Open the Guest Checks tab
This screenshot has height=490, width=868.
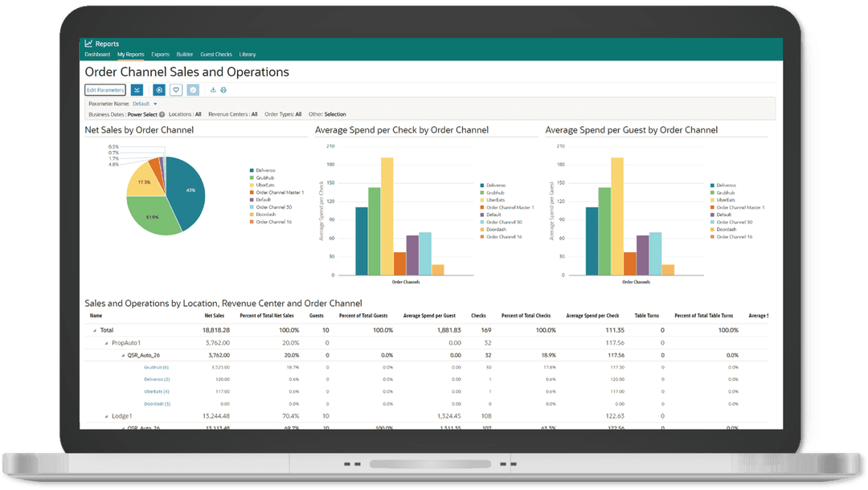tap(215, 55)
